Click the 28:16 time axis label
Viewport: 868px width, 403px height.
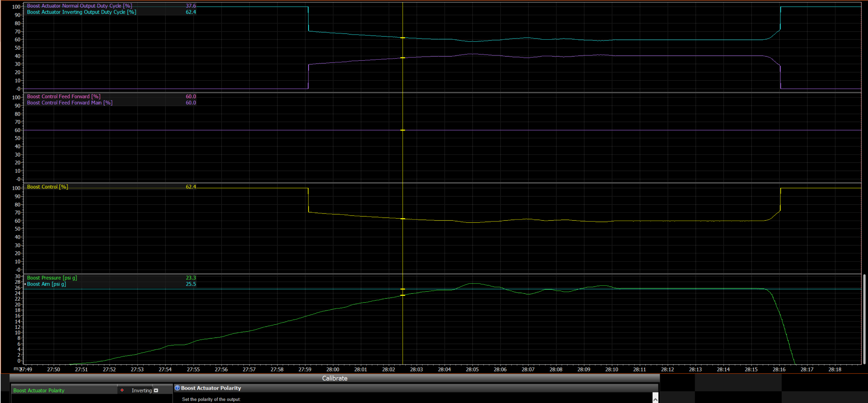click(x=779, y=369)
